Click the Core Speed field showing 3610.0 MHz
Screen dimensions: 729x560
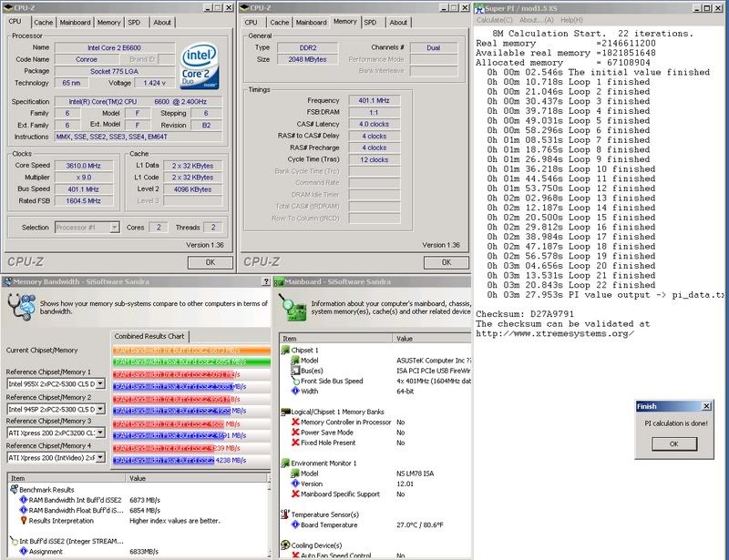[x=84, y=166]
